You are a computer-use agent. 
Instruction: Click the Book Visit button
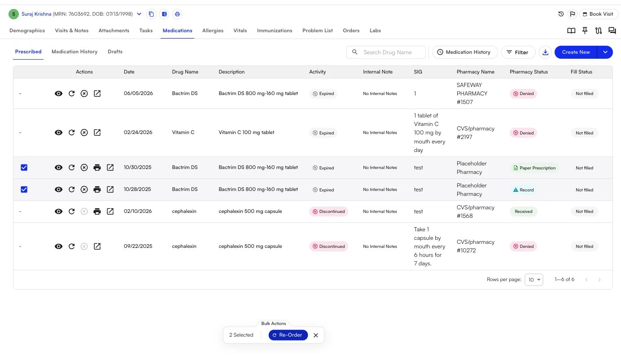point(599,14)
